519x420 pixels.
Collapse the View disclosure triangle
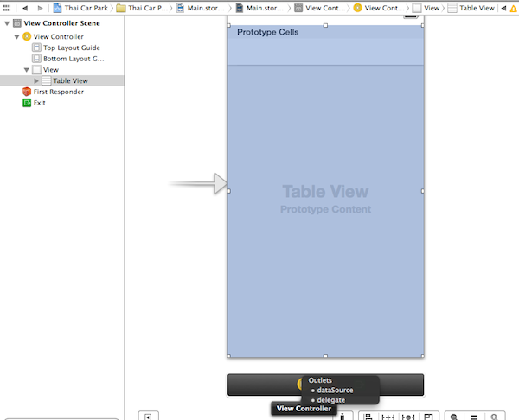tap(27, 70)
